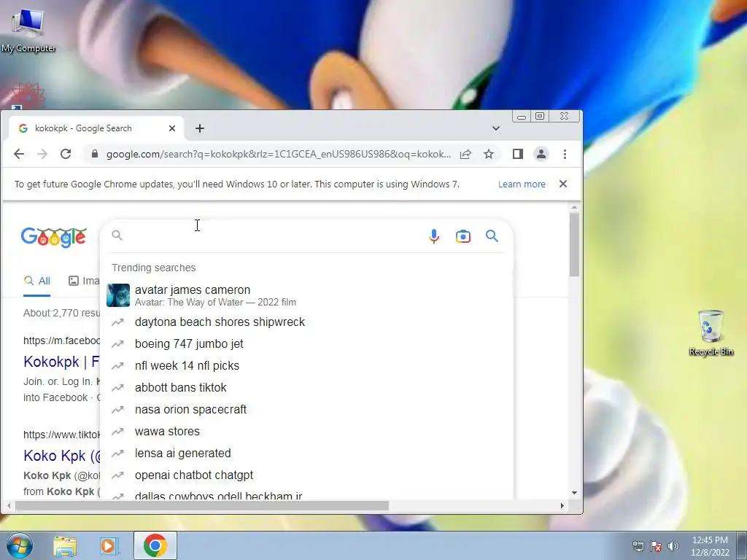This screenshot has height=560, width=747.
Task: Reload the current page
Action: (66, 154)
